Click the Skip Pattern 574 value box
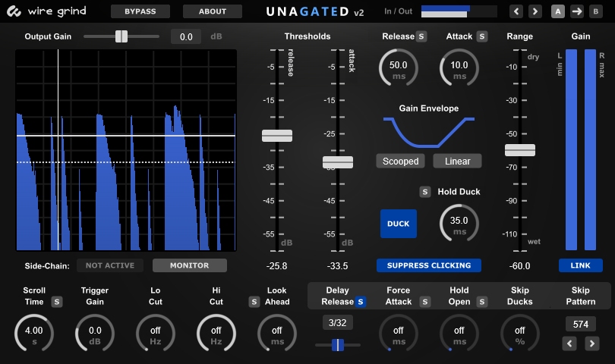This screenshot has width=615, height=364. click(581, 324)
